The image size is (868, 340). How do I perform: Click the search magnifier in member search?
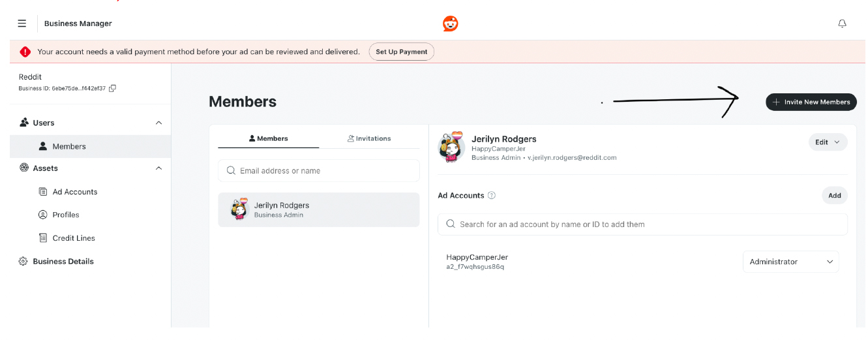click(231, 170)
